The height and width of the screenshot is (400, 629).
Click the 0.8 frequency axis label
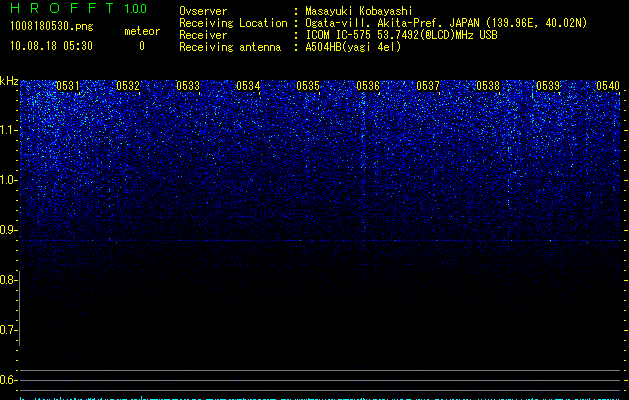click(x=7, y=280)
